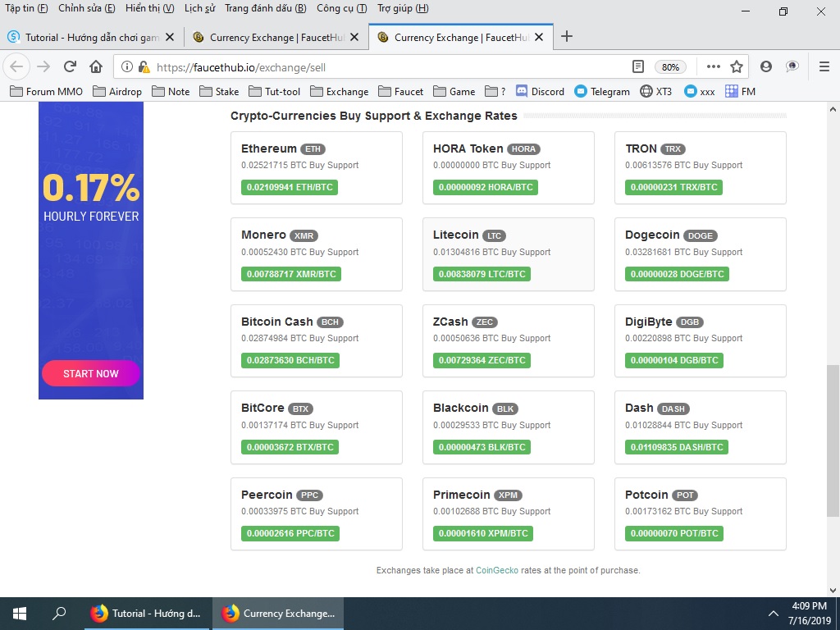The image size is (840, 630).
Task: Show hidden system tray icons
Action: tap(773, 614)
